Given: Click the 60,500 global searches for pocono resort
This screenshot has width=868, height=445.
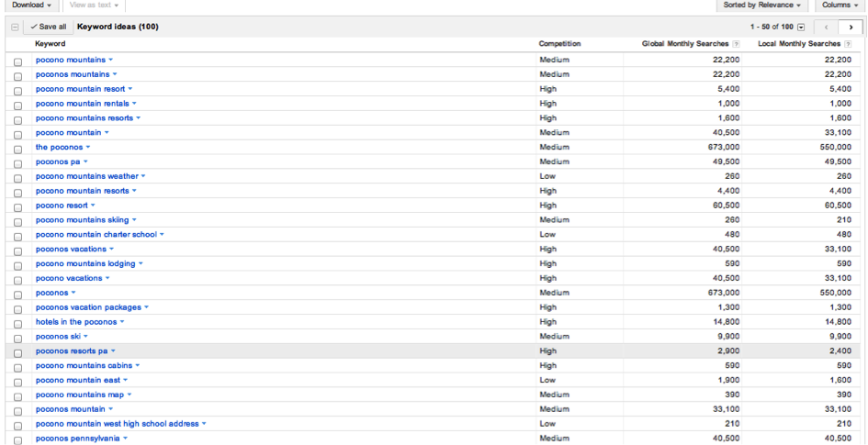Looking at the screenshot, I should tap(727, 206).
